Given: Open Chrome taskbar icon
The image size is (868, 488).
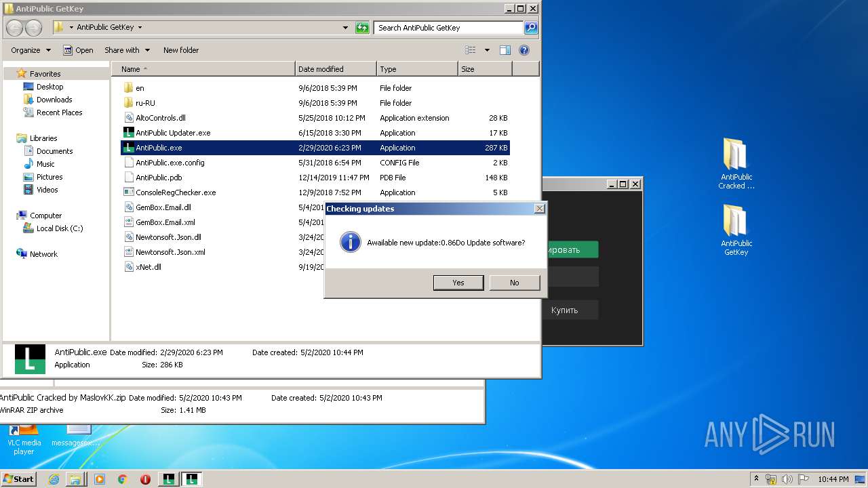Looking at the screenshot, I should coord(122,479).
